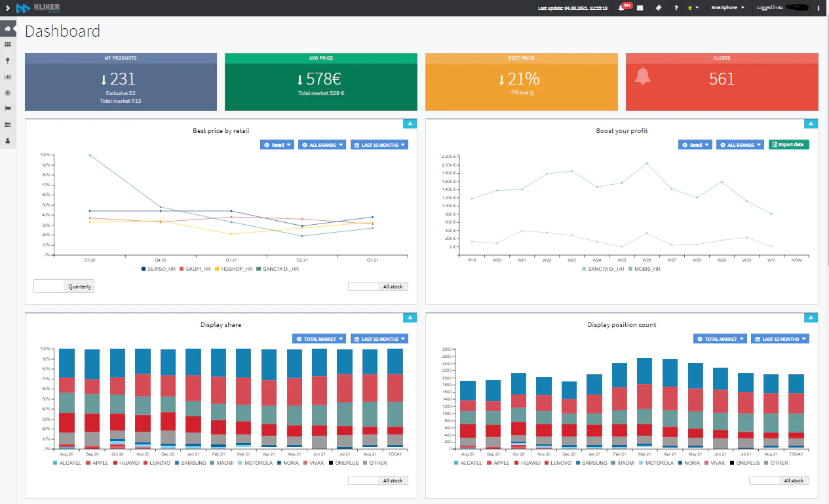The height and width of the screenshot is (504, 829).
Task: Open the notifications bell showing 561 alerts
Action: pos(621,8)
